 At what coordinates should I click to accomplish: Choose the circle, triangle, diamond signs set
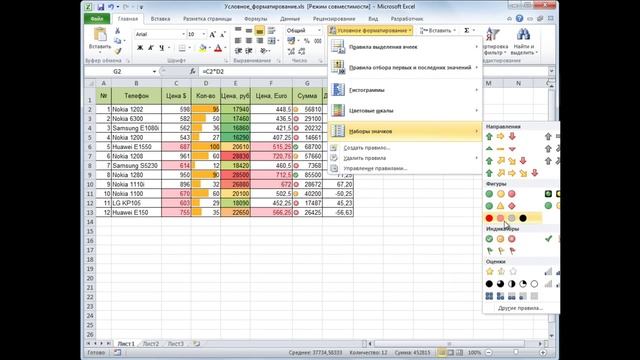click(500, 206)
